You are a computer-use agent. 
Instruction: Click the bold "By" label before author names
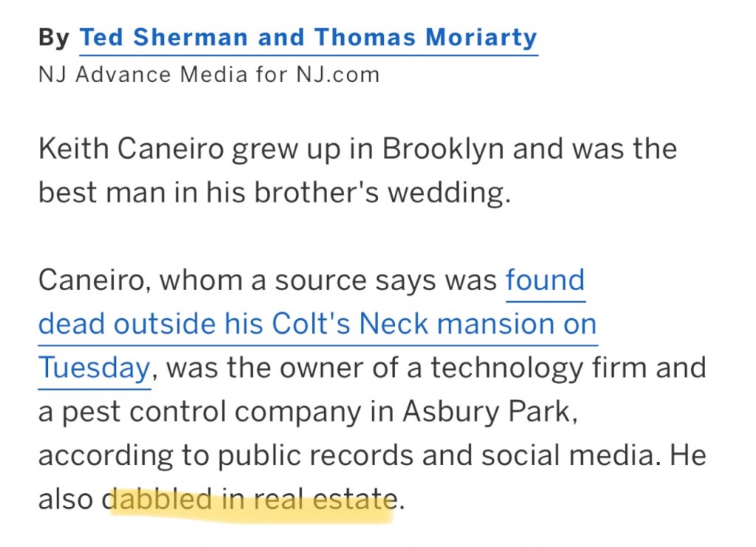click(x=54, y=37)
